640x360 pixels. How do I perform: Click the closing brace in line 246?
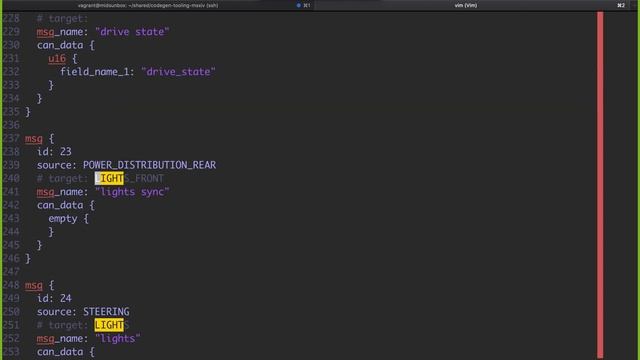[28, 258]
